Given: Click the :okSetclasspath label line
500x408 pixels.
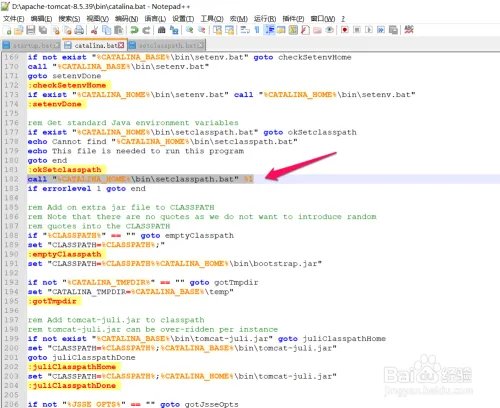Looking at the screenshot, I should (65, 170).
